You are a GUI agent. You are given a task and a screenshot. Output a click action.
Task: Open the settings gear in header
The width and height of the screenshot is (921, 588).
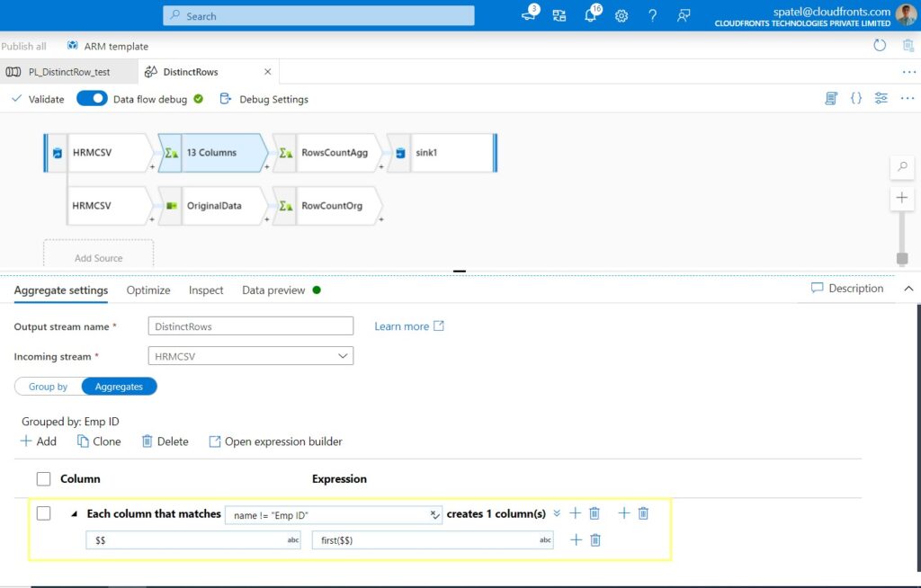621,16
